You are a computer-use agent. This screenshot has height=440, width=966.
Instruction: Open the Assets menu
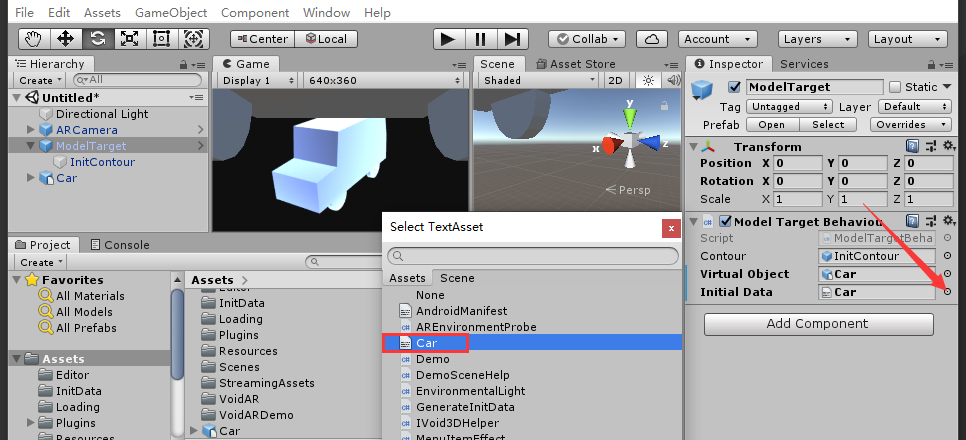pyautogui.click(x=102, y=12)
